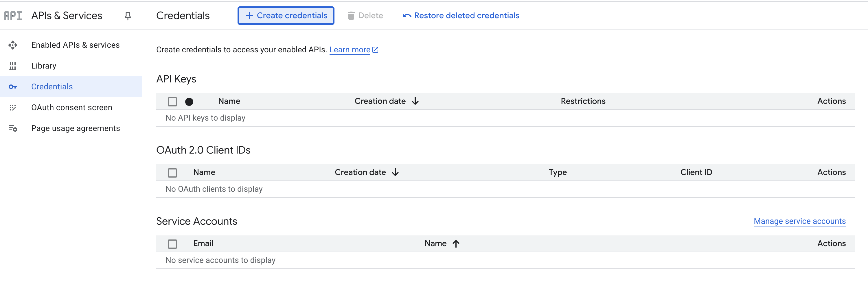The image size is (868, 284).
Task: Sort Service Accounts by Name arrow
Action: [x=456, y=243]
